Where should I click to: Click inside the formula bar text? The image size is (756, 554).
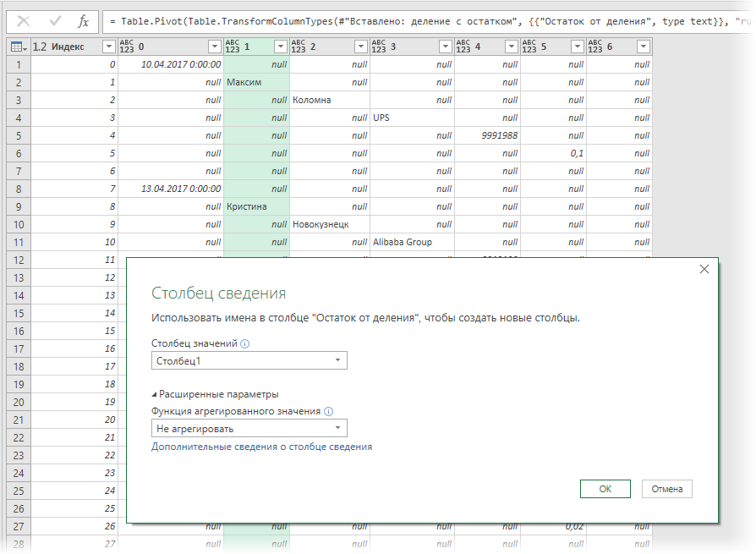(x=429, y=21)
